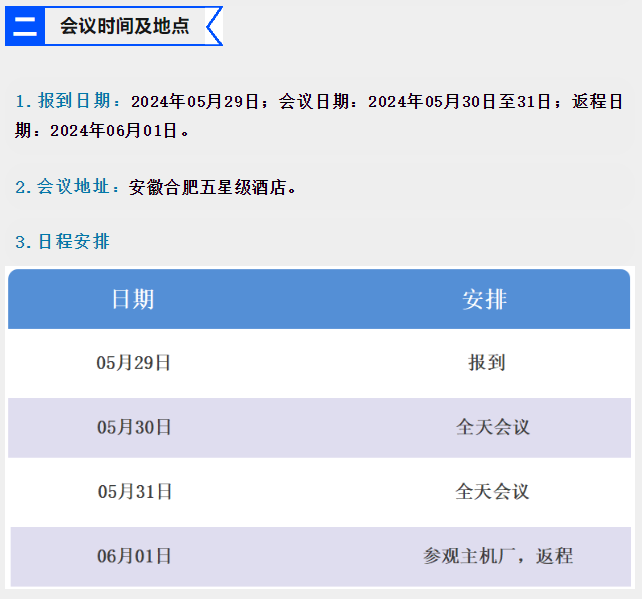Screen dimensions: 642x599
Task: Click 全天会议 in the 05月30日 row
Action: (x=493, y=427)
